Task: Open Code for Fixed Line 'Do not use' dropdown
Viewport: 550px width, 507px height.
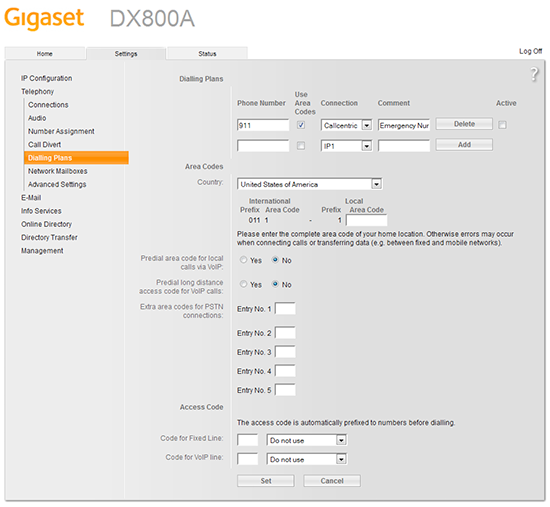Action: point(307,440)
